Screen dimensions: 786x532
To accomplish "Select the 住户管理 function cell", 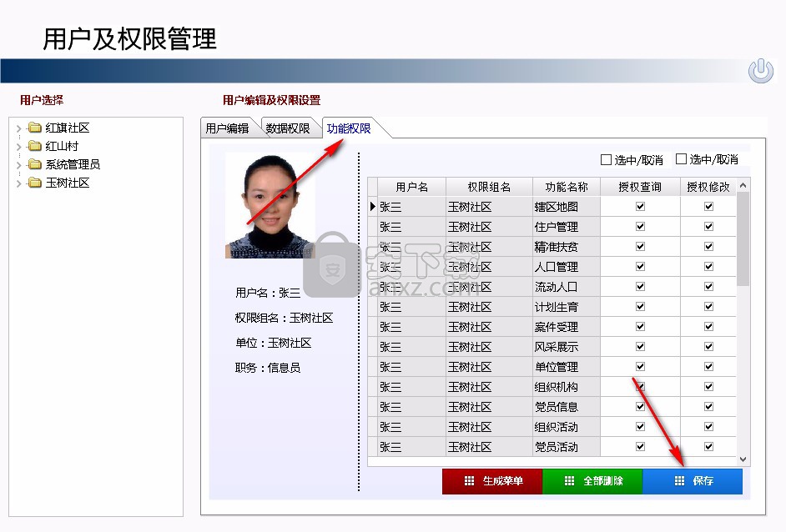I will 566,227.
